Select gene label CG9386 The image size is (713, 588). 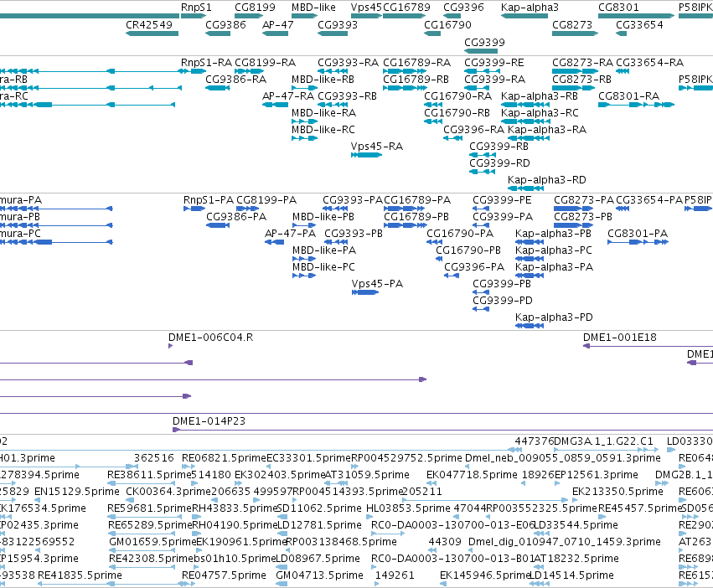click(225, 24)
